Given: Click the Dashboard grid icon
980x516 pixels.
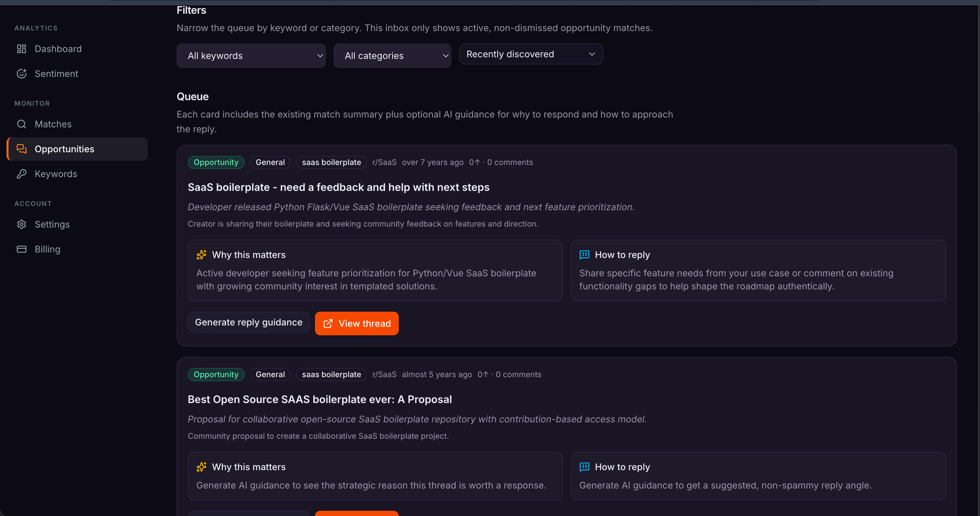Looking at the screenshot, I should [22, 49].
